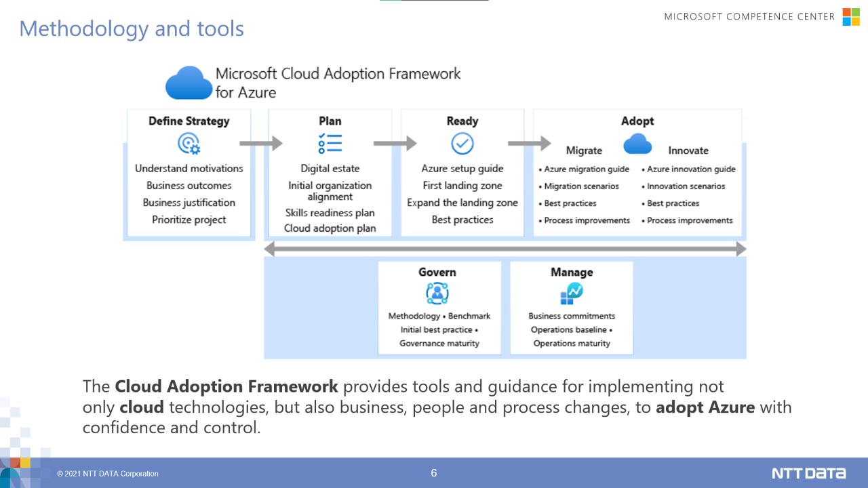
Task: Click the Ready checkmark circle icon
Action: pos(462,144)
